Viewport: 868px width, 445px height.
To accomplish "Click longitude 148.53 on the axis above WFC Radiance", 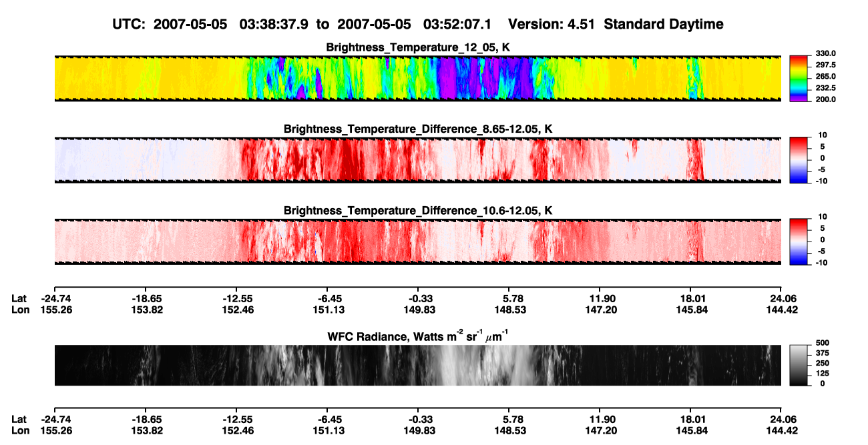I will (509, 310).
